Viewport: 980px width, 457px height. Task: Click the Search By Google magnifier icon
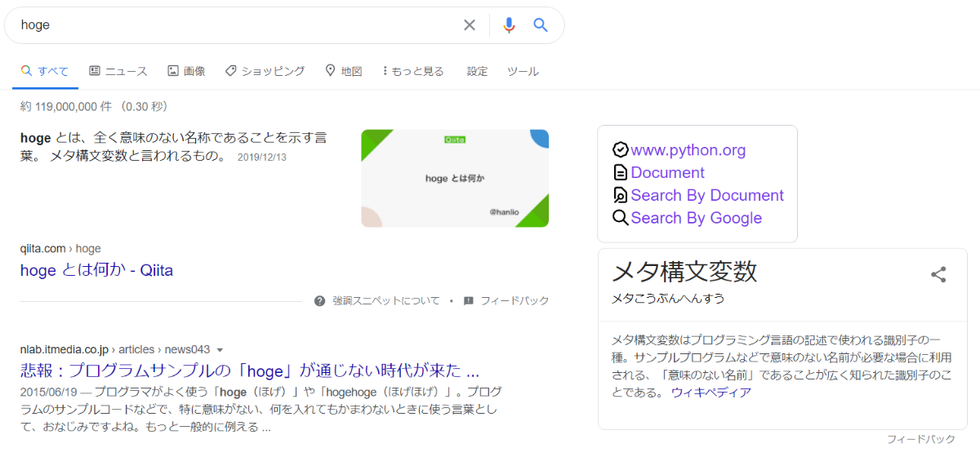pyautogui.click(x=621, y=218)
